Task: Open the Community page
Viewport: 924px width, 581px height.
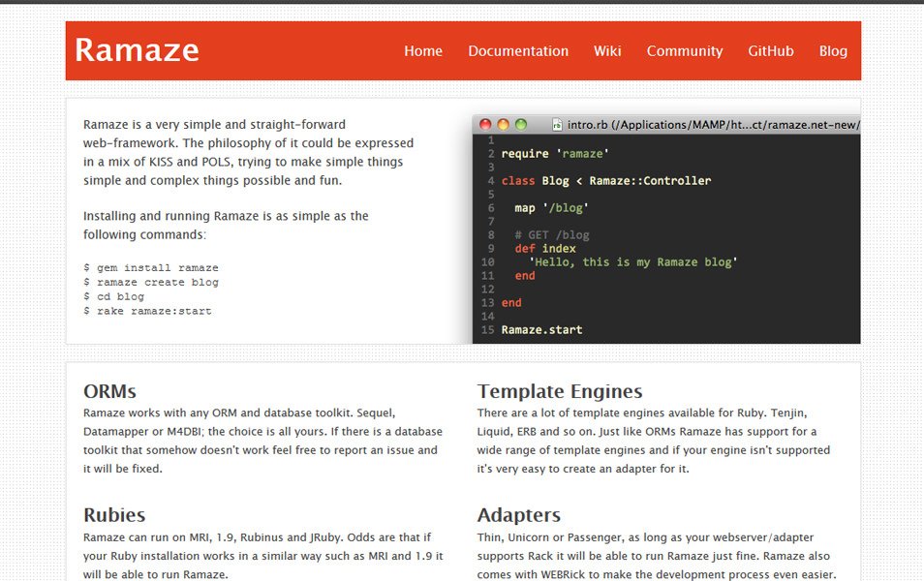Action: point(685,51)
